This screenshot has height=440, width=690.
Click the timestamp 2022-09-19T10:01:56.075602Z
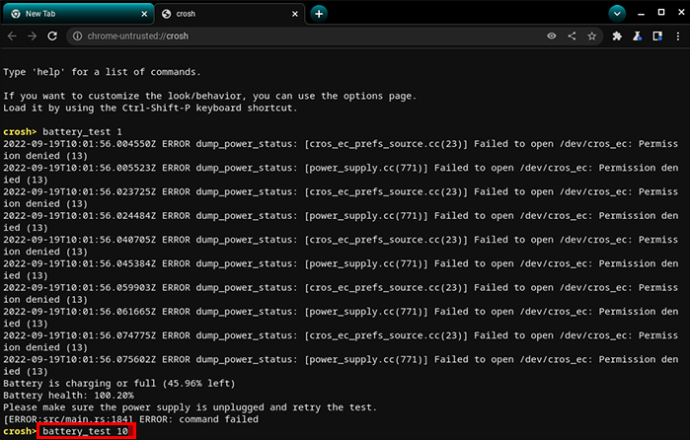point(80,359)
